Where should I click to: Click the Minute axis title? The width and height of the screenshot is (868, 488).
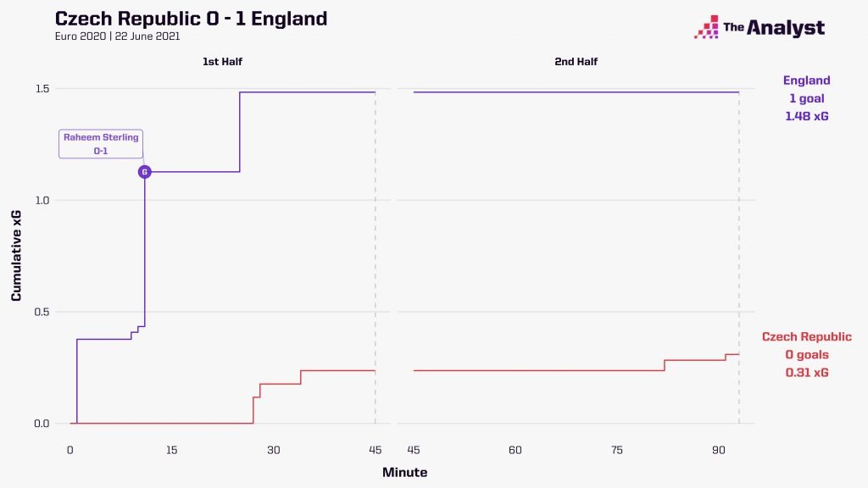coord(404,473)
